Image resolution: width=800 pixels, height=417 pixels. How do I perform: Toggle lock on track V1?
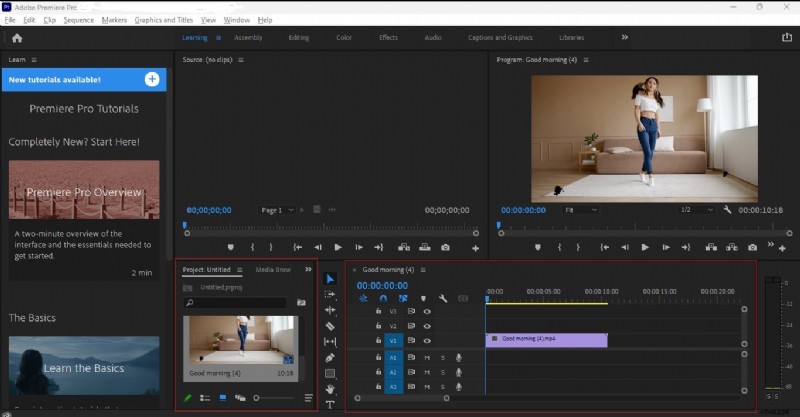pos(378,340)
